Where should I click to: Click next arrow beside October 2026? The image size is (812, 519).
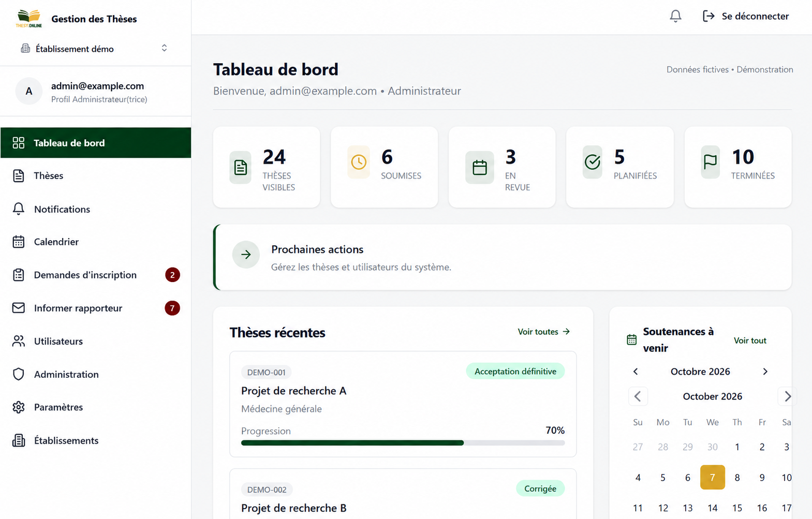coord(787,396)
